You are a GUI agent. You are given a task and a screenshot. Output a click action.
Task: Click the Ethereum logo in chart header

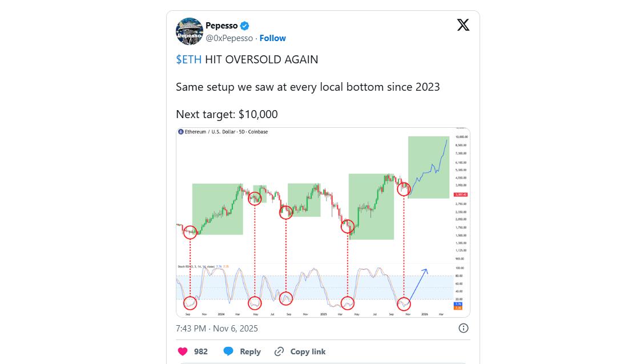[181, 132]
